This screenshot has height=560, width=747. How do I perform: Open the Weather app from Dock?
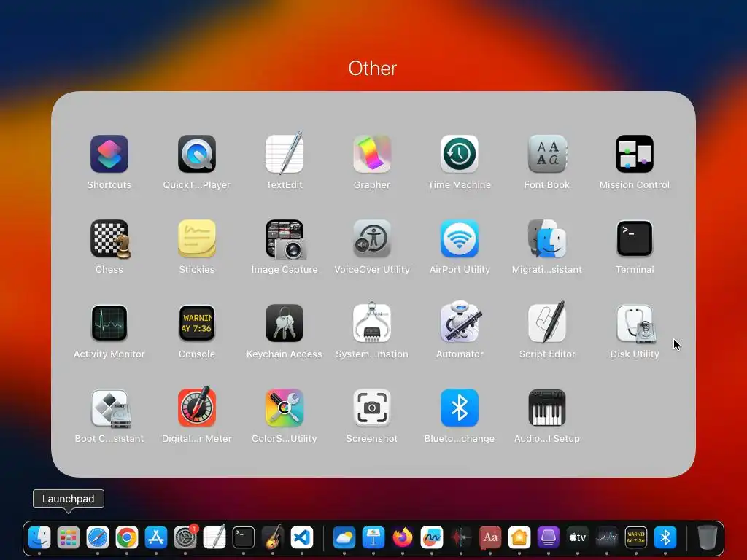tap(344, 538)
